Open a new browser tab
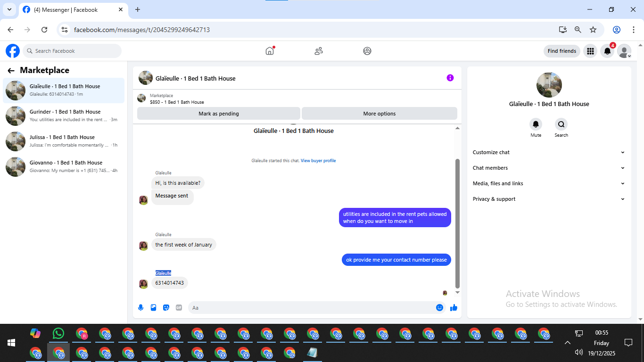 pyautogui.click(x=138, y=9)
